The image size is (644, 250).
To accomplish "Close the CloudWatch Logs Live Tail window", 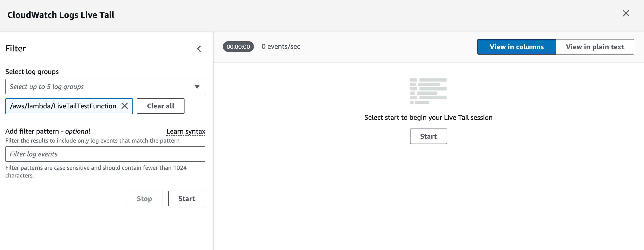I will tap(626, 14).
